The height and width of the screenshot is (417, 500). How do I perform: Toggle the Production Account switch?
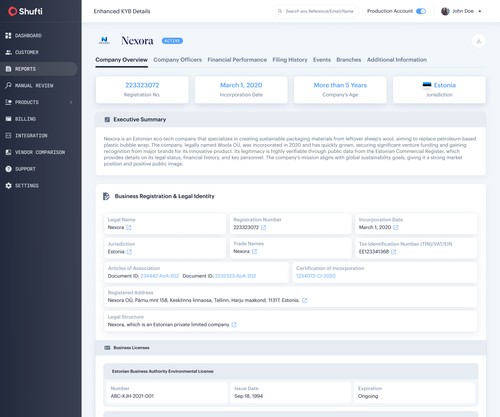point(421,11)
